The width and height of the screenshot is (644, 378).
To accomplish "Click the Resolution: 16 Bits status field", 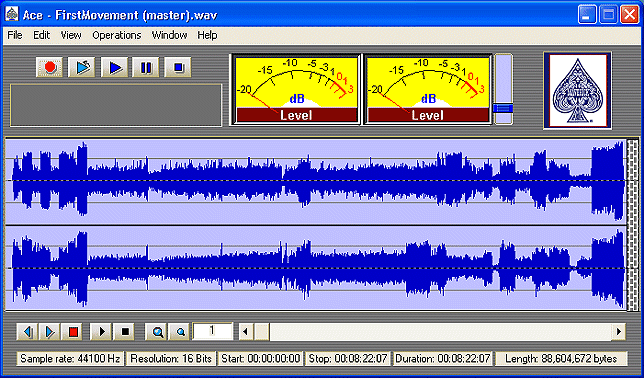I will [x=171, y=359].
